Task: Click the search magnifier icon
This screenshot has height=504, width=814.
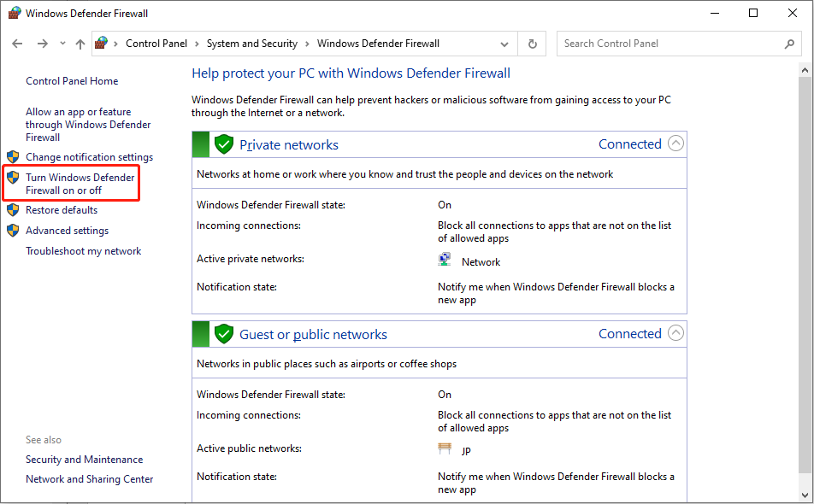Action: tap(789, 44)
